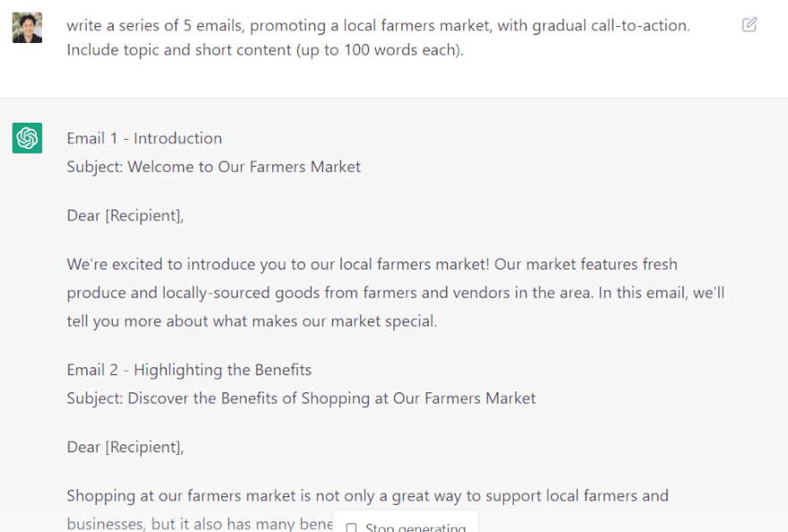Click the "Email 1 - Introduction" heading
The height and width of the screenshot is (532, 788).
pos(144,138)
